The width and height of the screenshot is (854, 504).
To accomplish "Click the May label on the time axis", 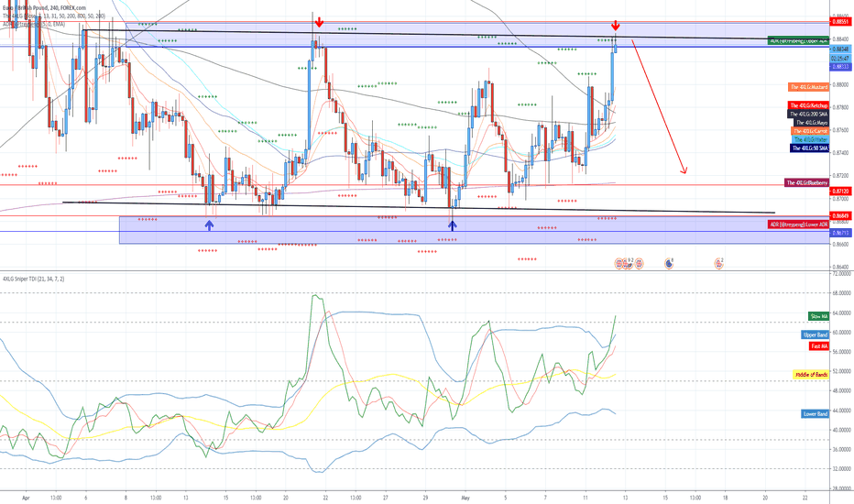I will pos(465,498).
